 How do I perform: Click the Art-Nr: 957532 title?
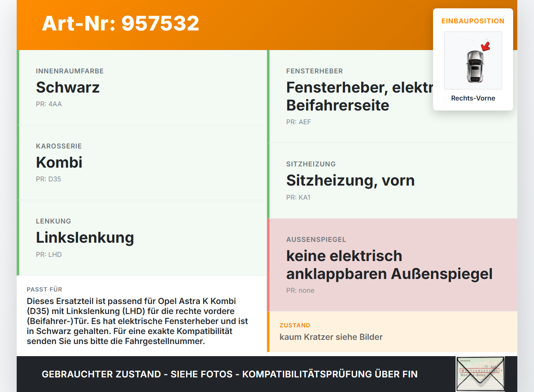tap(121, 24)
